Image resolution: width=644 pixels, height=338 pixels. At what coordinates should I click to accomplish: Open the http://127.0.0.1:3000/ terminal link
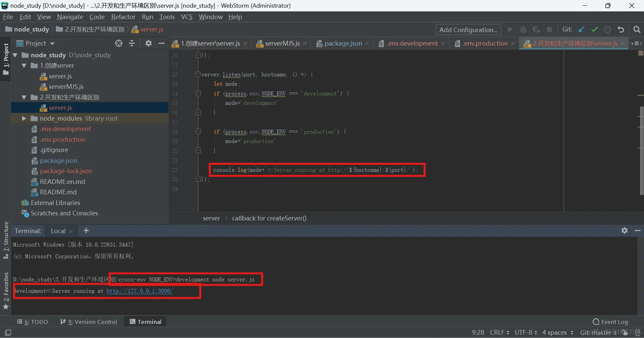coord(140,291)
